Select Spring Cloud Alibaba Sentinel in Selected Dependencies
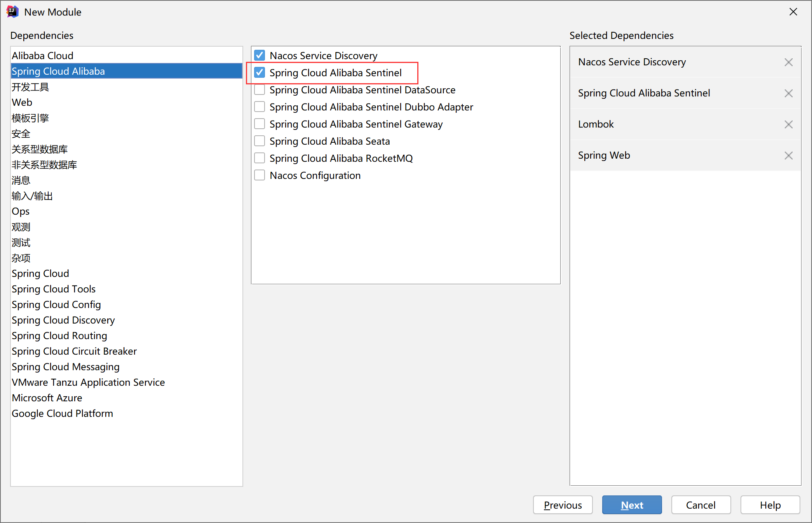Viewport: 812px width, 523px height. [685, 93]
